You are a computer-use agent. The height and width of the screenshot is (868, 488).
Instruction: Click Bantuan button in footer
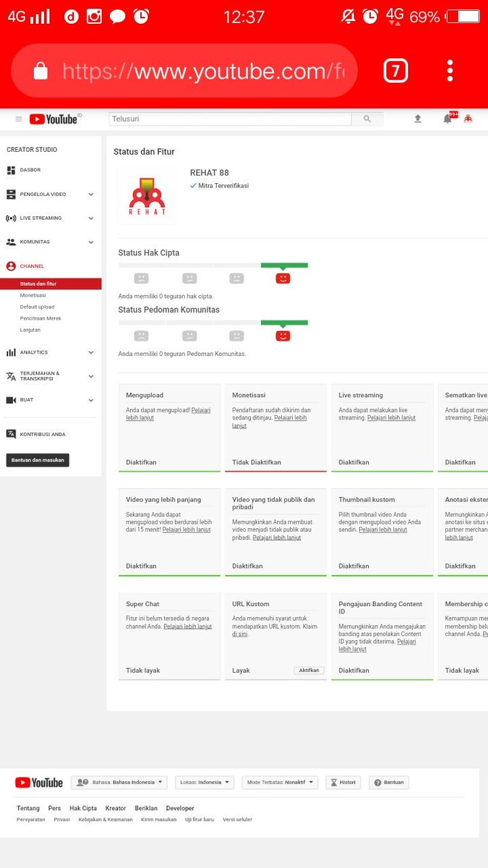[x=389, y=783]
